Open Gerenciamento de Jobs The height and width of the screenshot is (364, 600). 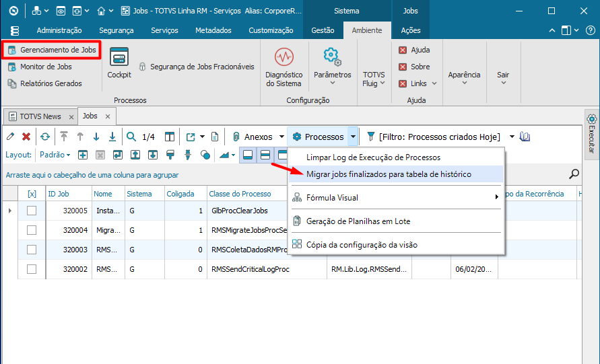pos(52,50)
